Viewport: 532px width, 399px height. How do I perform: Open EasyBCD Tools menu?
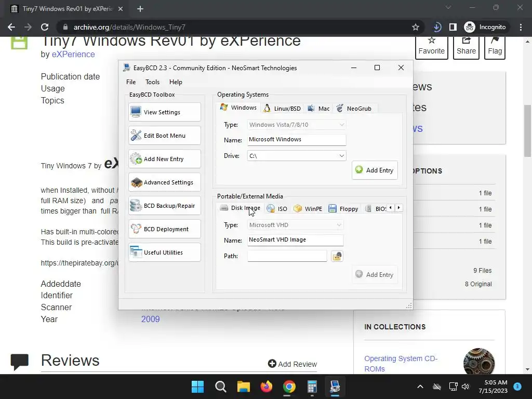coord(152,82)
